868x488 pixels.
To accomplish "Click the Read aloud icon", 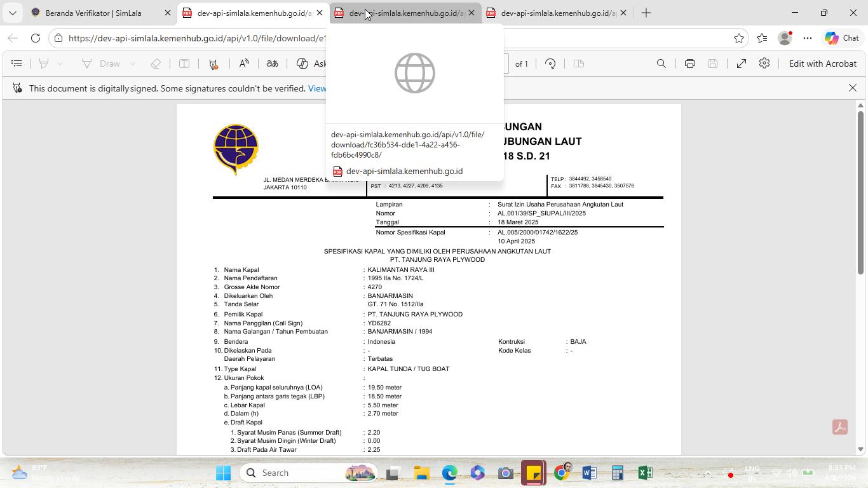I will (244, 64).
